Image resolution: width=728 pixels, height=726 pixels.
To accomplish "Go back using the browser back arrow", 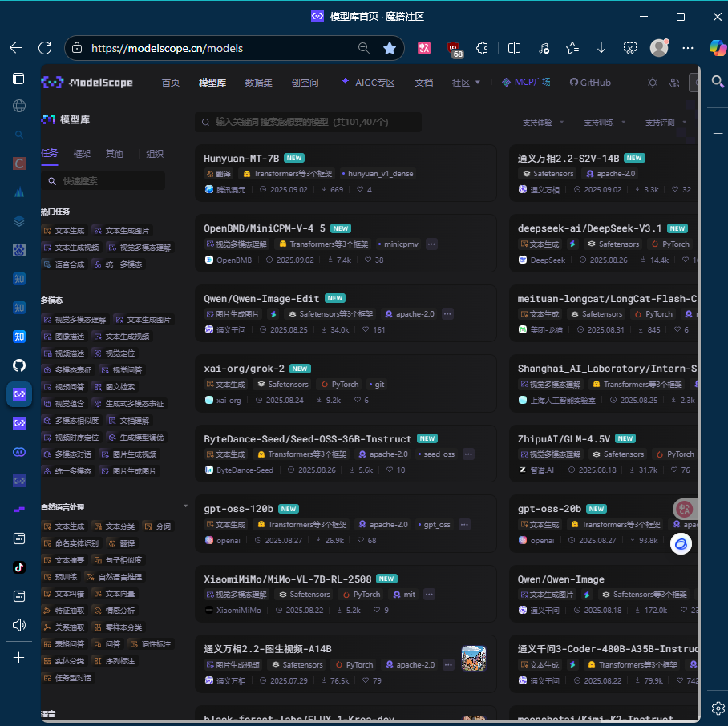I will 16,48.
